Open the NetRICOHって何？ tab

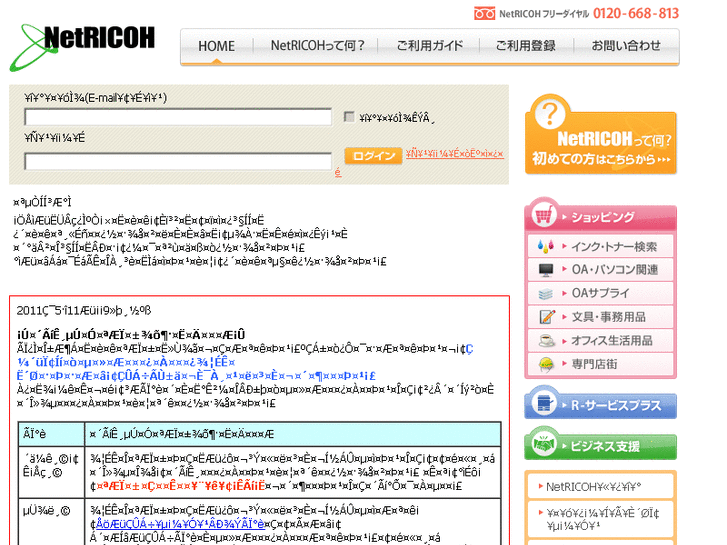coord(317,46)
